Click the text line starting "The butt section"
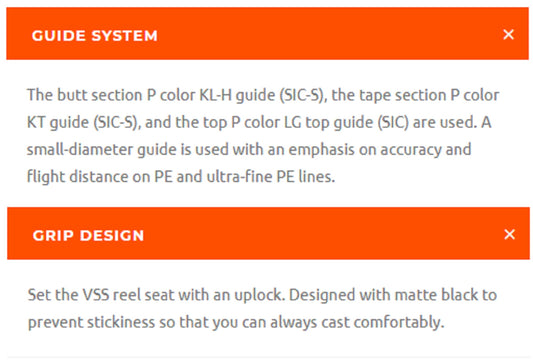The height and width of the screenshot is (360, 533). click(263, 95)
